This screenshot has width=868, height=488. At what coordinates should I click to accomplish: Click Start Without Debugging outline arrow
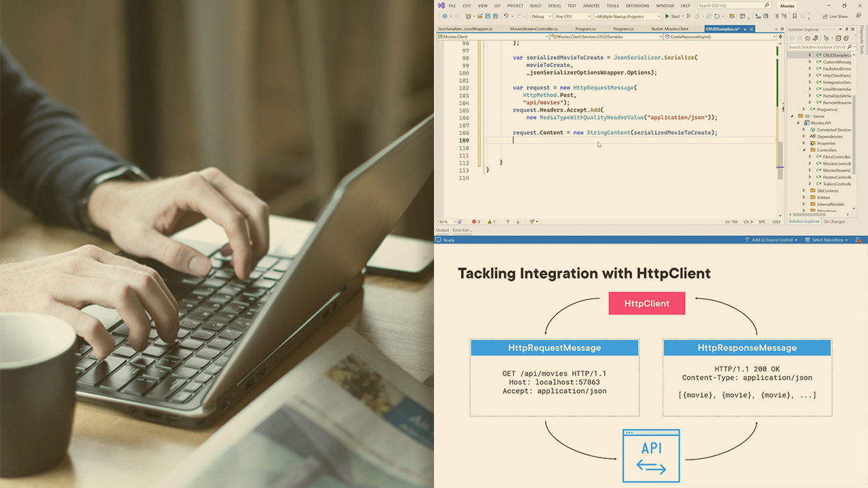pyautogui.click(x=689, y=16)
